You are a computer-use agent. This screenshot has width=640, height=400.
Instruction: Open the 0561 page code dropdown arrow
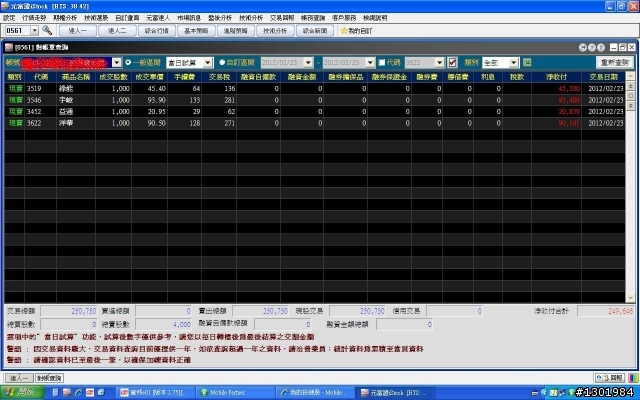click(35, 31)
